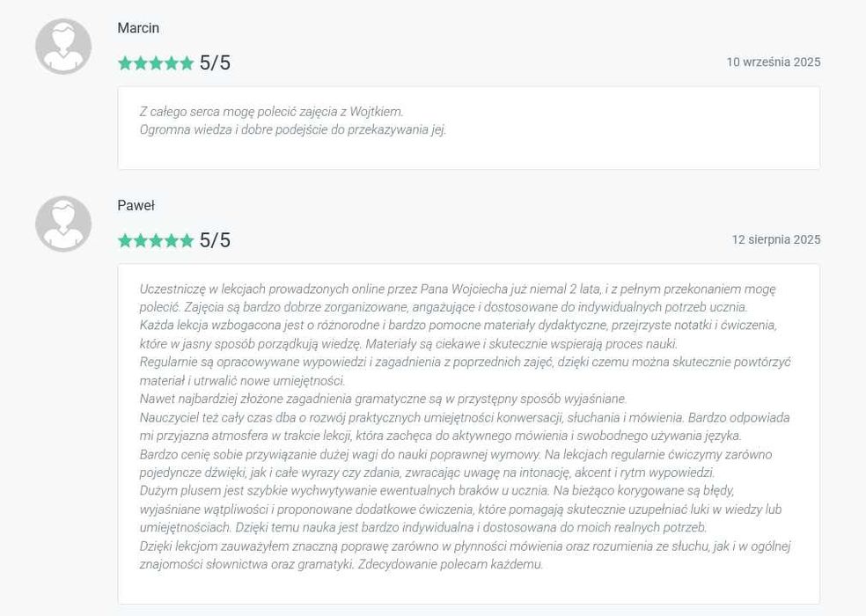Click Paweł's long review text box
866x616 pixels.
click(468, 426)
